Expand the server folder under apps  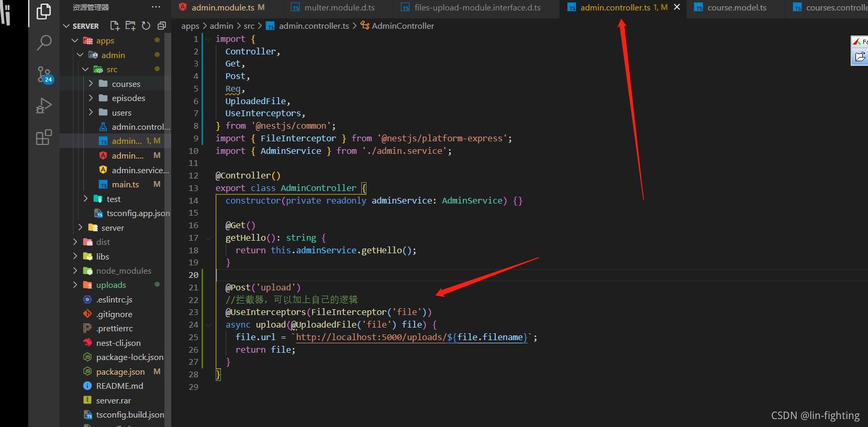(80, 228)
